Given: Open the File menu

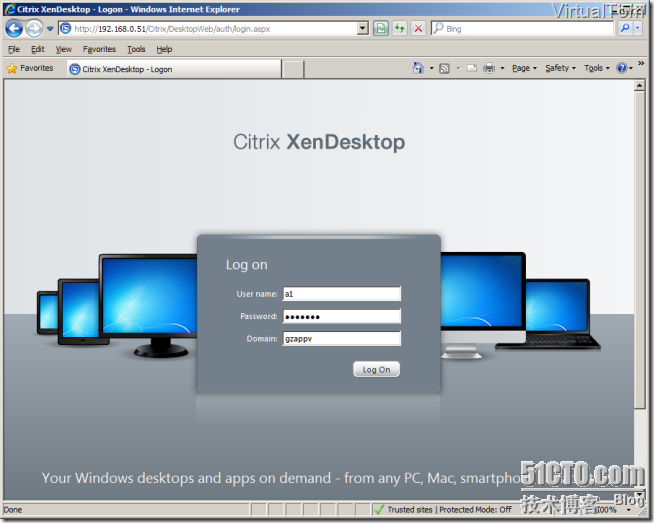Looking at the screenshot, I should pos(14,49).
